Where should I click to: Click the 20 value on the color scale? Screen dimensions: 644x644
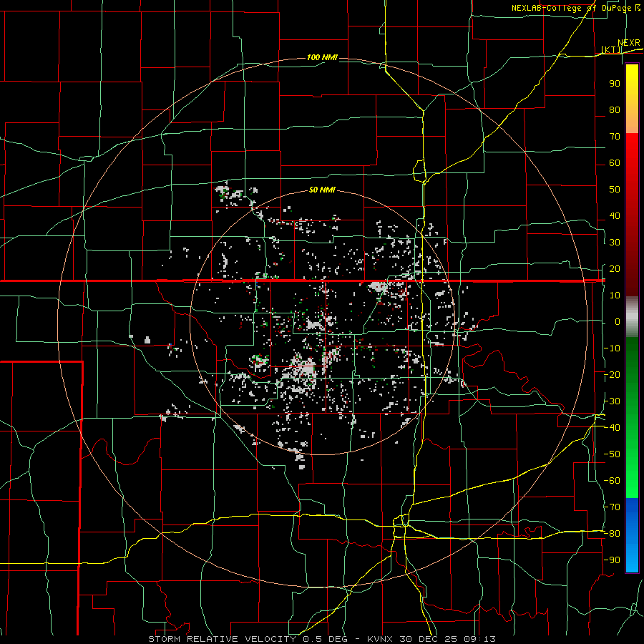tap(615, 268)
